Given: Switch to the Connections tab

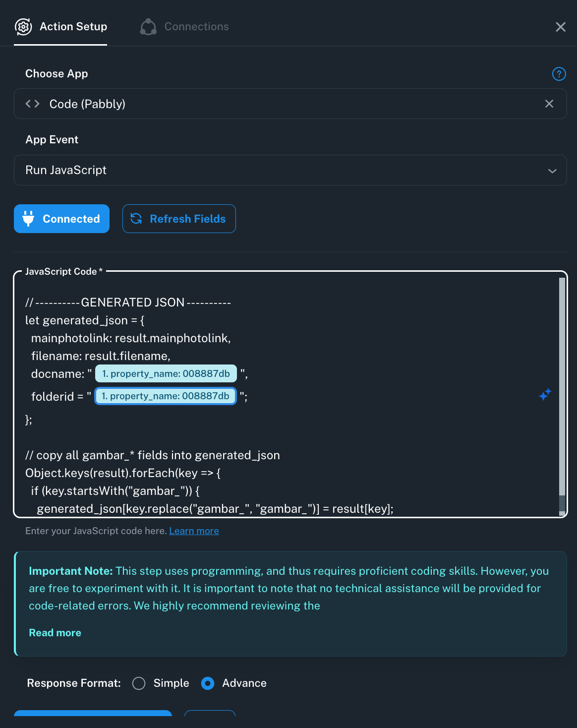Looking at the screenshot, I should coord(184,27).
